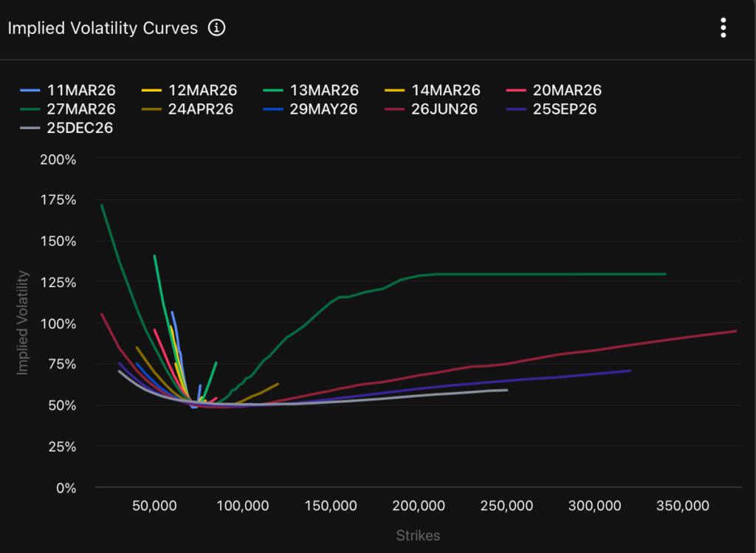Click the yellow 12MAR26 legend line marker
The image size is (756, 553).
(151, 90)
